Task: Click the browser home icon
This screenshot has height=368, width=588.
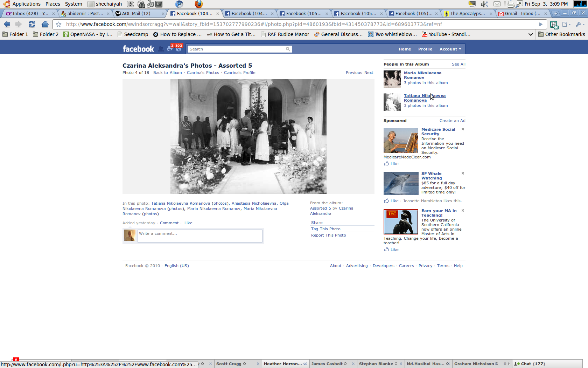Action: point(45,24)
